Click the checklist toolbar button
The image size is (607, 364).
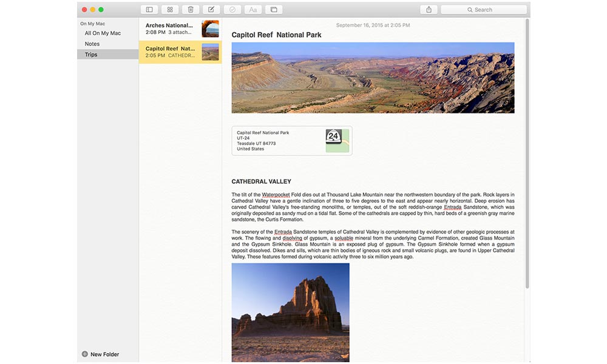(232, 10)
